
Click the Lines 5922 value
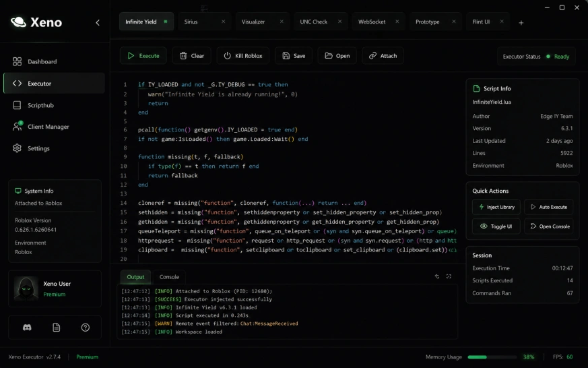[x=566, y=153]
